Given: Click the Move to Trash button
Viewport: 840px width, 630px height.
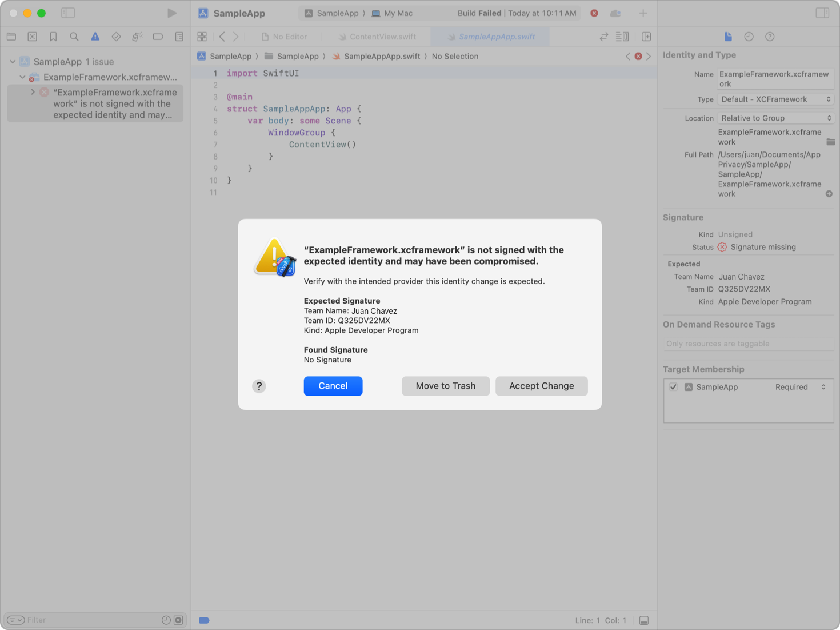Looking at the screenshot, I should pyautogui.click(x=445, y=386).
